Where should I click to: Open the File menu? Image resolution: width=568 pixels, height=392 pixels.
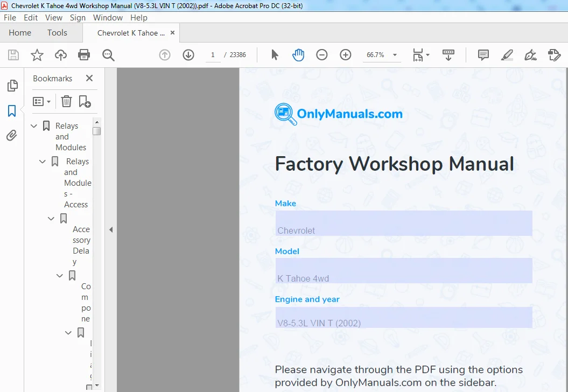(10, 18)
